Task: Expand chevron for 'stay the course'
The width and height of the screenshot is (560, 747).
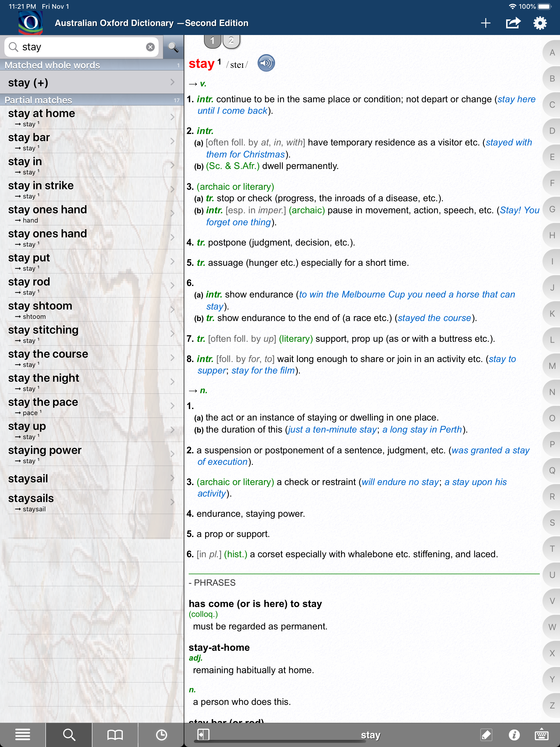Action: coord(173,358)
